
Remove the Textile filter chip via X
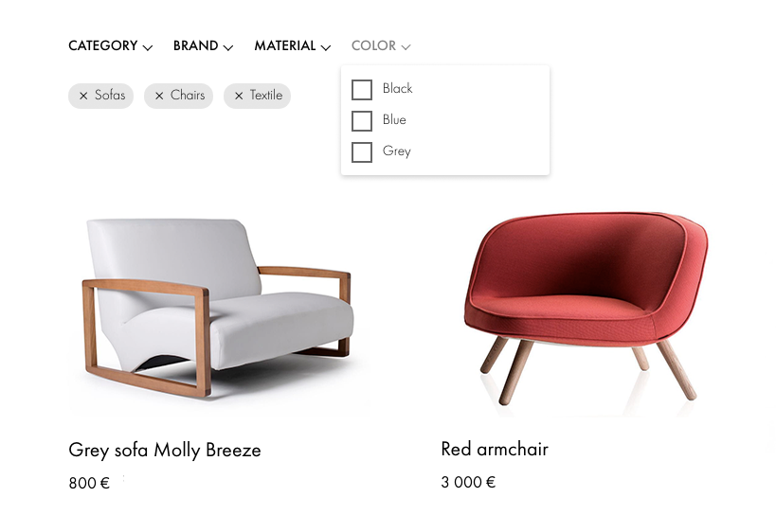(239, 96)
